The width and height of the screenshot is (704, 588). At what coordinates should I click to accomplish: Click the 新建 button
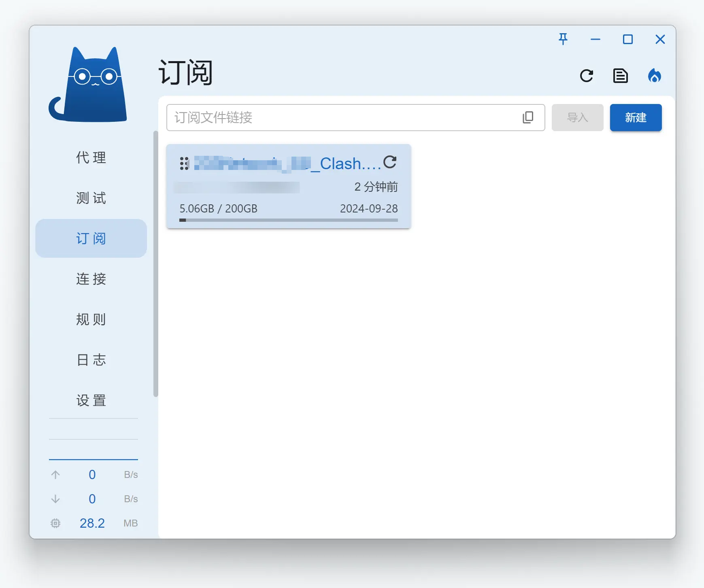click(636, 117)
